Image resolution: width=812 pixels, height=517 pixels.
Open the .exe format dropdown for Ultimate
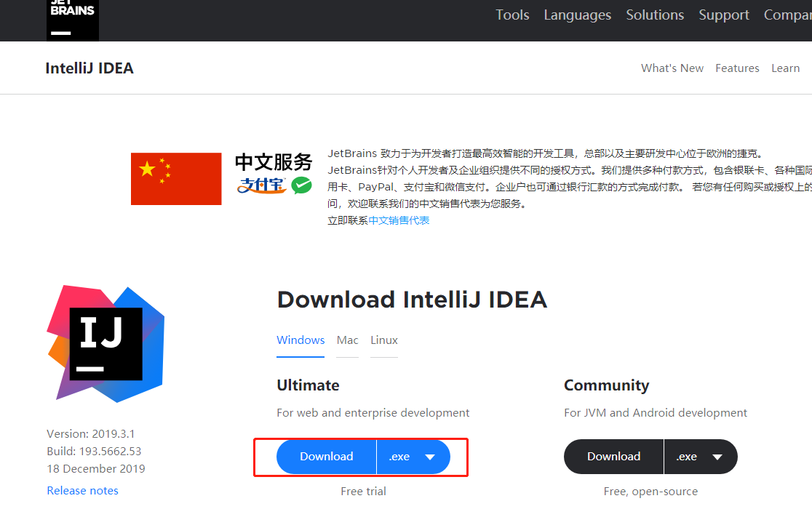pyautogui.click(x=413, y=457)
